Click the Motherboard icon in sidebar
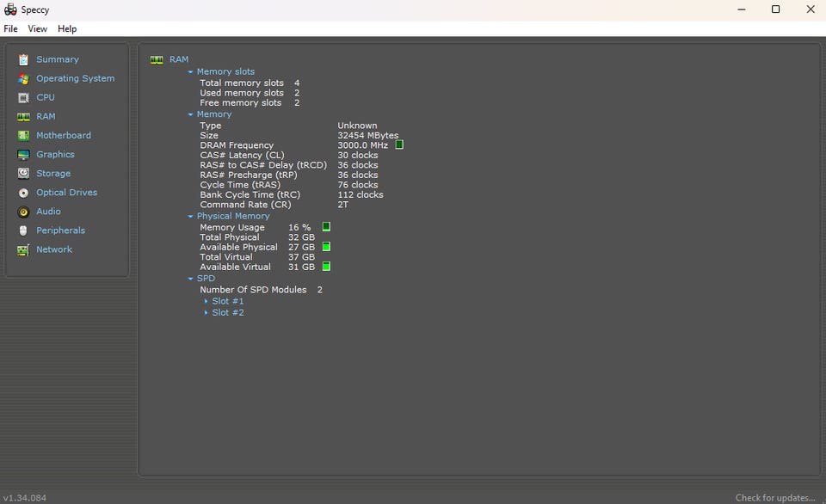This screenshot has height=504, width=826. 23,135
